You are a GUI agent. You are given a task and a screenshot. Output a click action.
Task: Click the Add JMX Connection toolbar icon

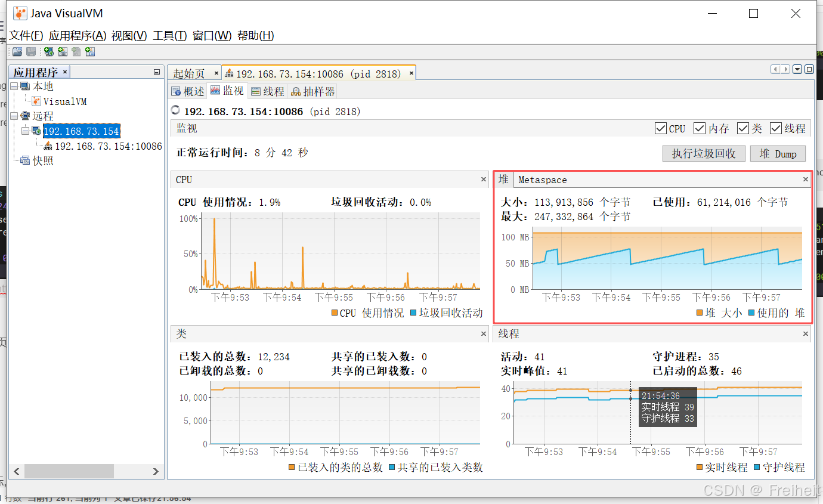tap(62, 52)
